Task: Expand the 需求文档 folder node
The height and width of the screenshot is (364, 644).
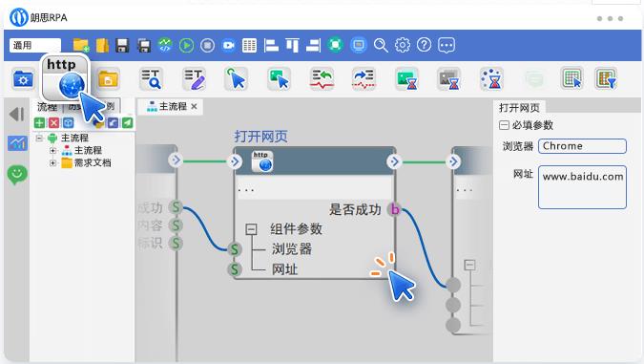Action: pyautogui.click(x=53, y=162)
